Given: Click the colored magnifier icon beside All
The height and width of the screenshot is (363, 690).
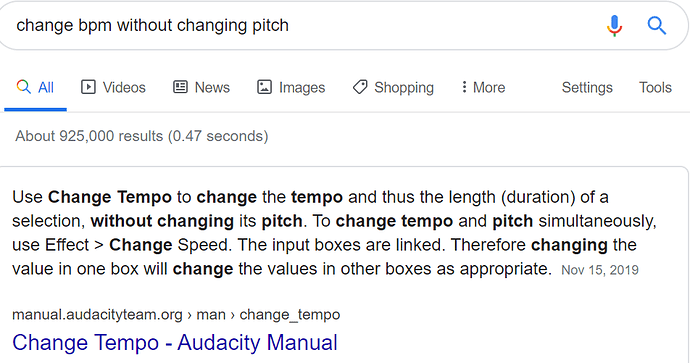Looking at the screenshot, I should coord(24,87).
